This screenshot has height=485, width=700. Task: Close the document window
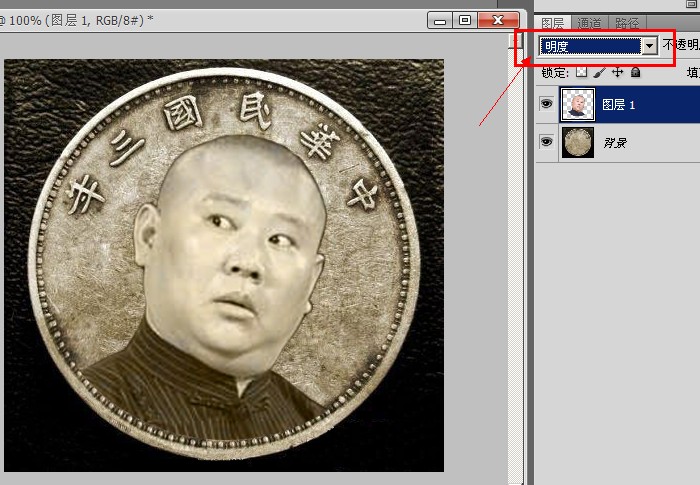coord(499,21)
